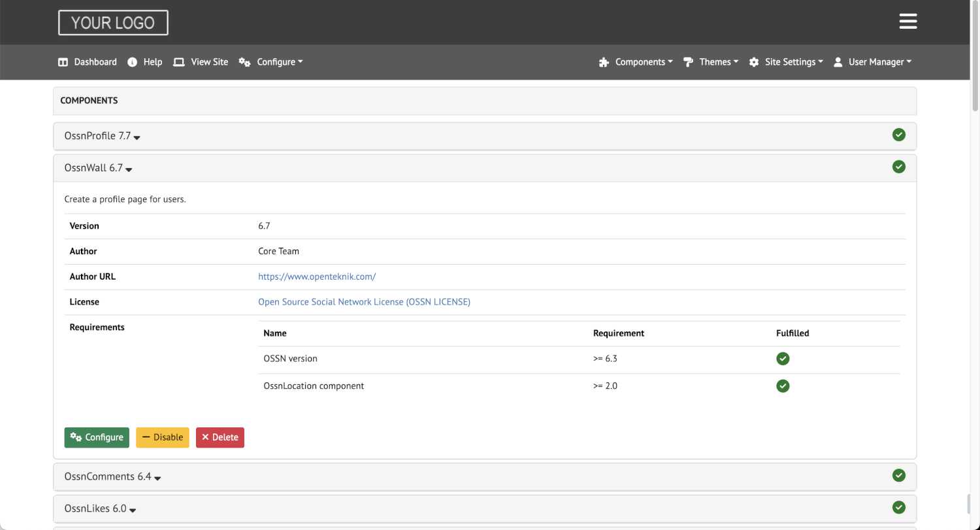Click fulfilled checkmark for OSSN version
The width and height of the screenshot is (980, 530).
tap(783, 359)
